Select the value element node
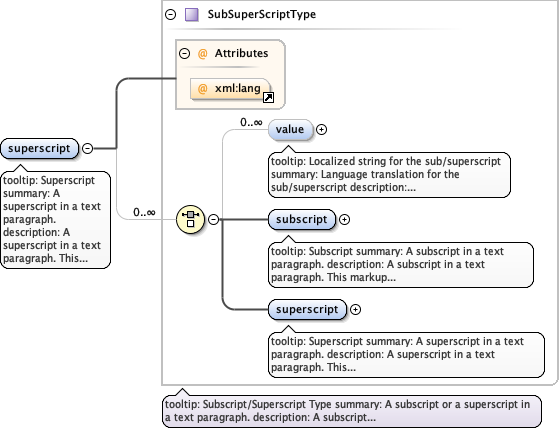The width and height of the screenshot is (560, 431). 290,129
